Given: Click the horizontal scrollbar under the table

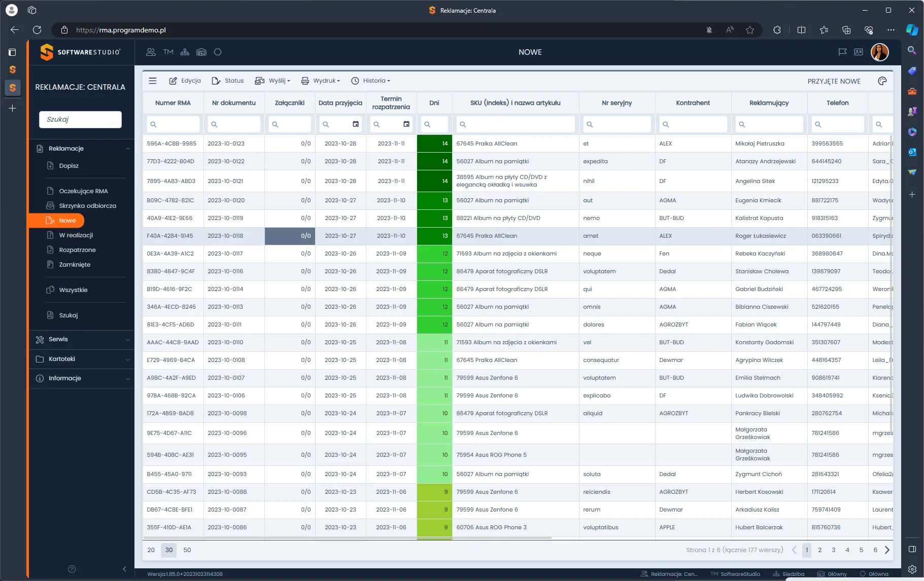Looking at the screenshot, I should coord(347,537).
